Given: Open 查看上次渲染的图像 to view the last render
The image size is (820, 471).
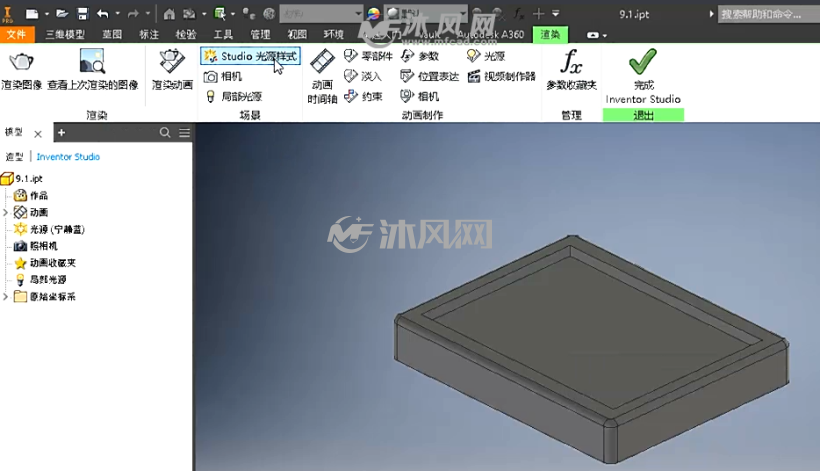Looking at the screenshot, I should click(x=93, y=70).
